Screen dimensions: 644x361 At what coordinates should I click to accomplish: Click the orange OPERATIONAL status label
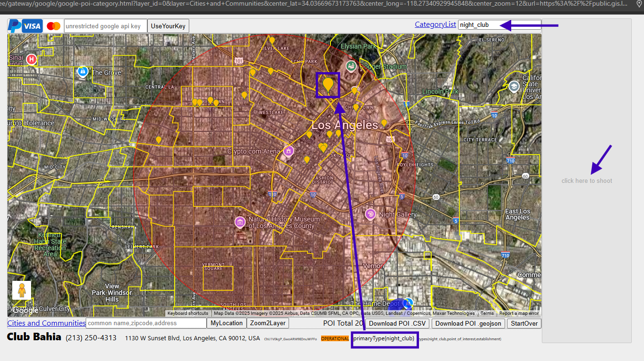pyautogui.click(x=335, y=338)
